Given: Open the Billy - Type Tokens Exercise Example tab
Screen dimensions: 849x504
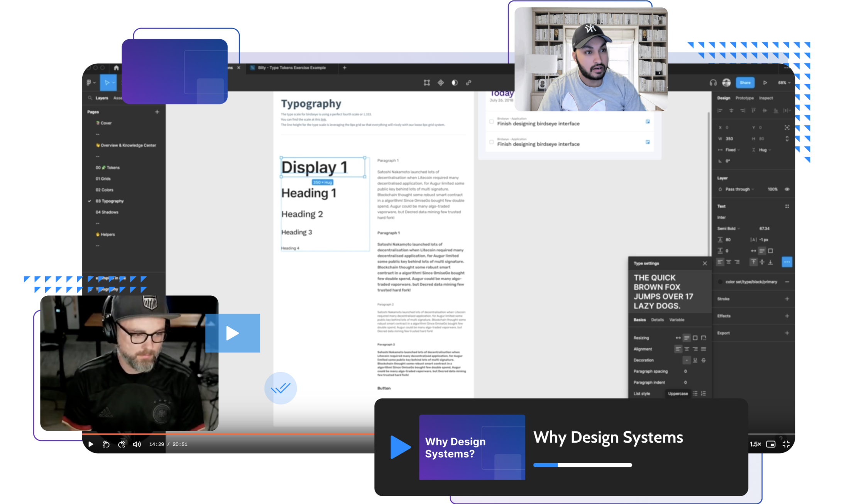Looking at the screenshot, I should (291, 67).
